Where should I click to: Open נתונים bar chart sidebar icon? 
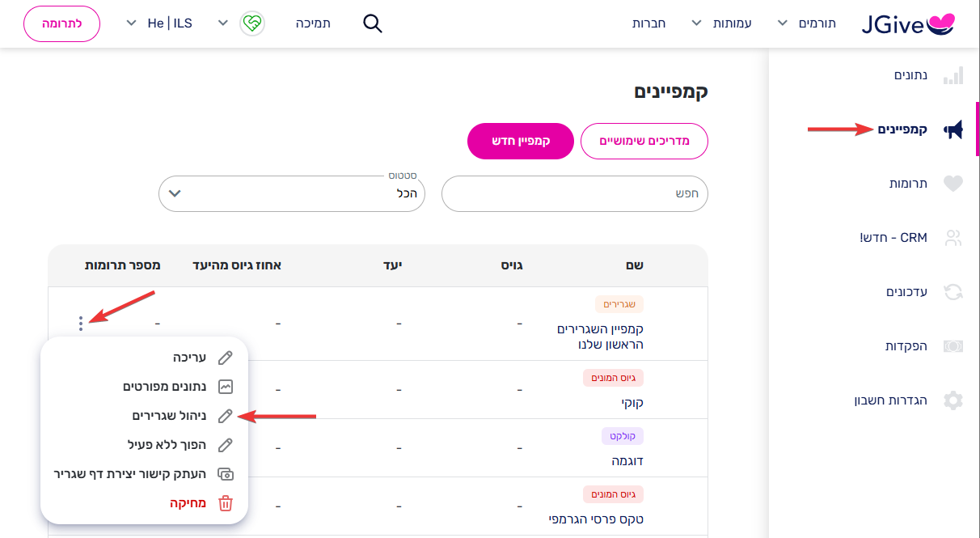click(954, 75)
